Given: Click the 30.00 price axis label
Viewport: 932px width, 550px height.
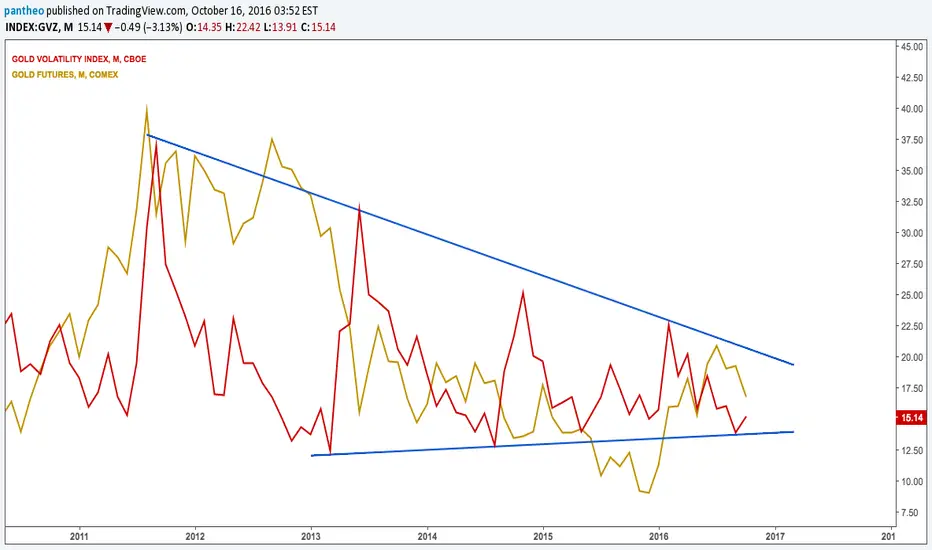Looking at the screenshot, I should click(x=912, y=233).
